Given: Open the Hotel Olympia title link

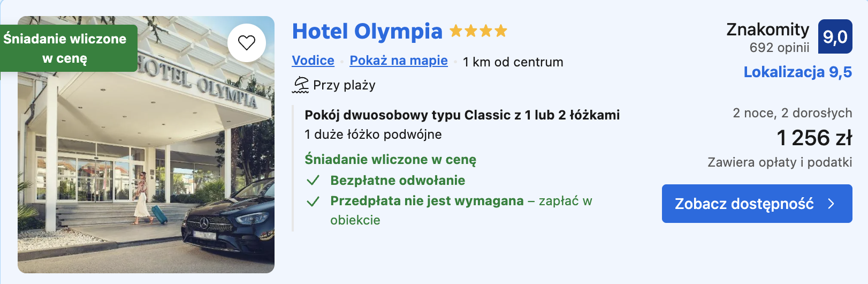Looking at the screenshot, I should pos(367,32).
